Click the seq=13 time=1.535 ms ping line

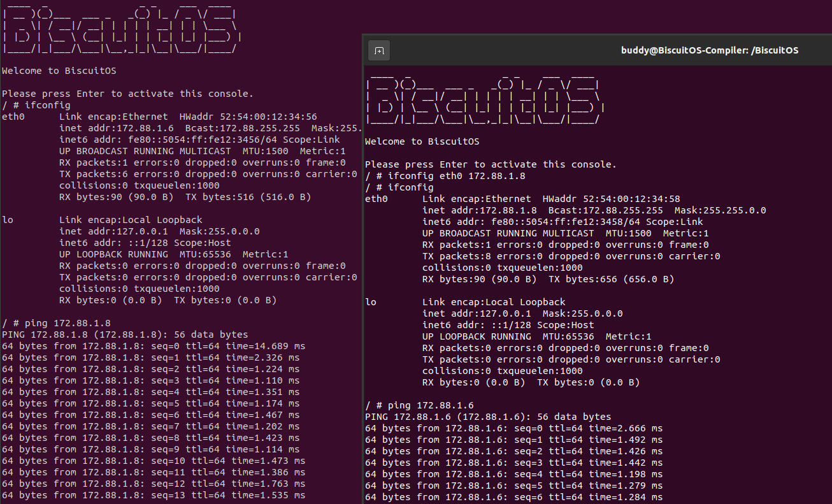(154, 495)
